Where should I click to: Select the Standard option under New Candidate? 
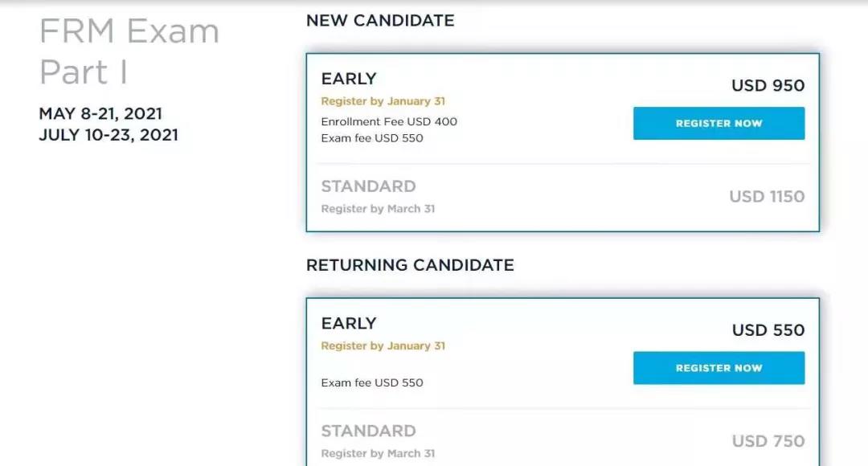tap(368, 186)
